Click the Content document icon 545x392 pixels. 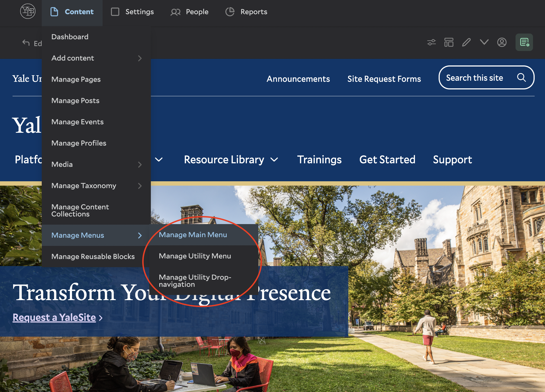(54, 12)
